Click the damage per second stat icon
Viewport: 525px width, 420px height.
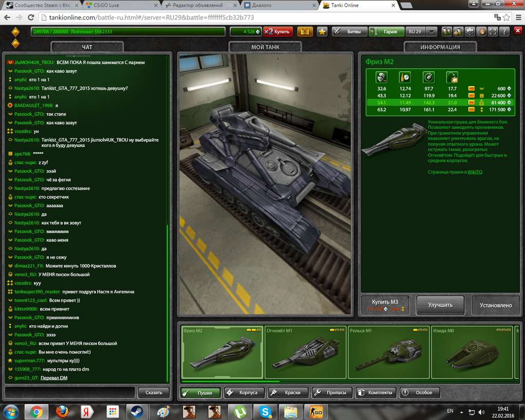tap(381, 77)
